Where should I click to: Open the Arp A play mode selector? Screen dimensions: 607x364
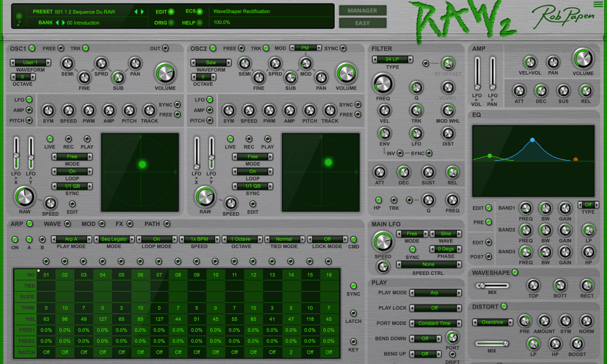[71, 239]
